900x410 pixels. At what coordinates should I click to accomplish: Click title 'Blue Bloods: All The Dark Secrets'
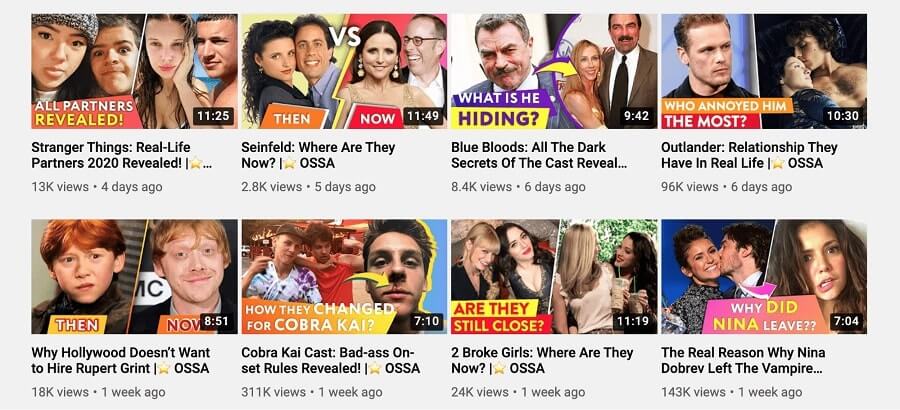pos(539,155)
